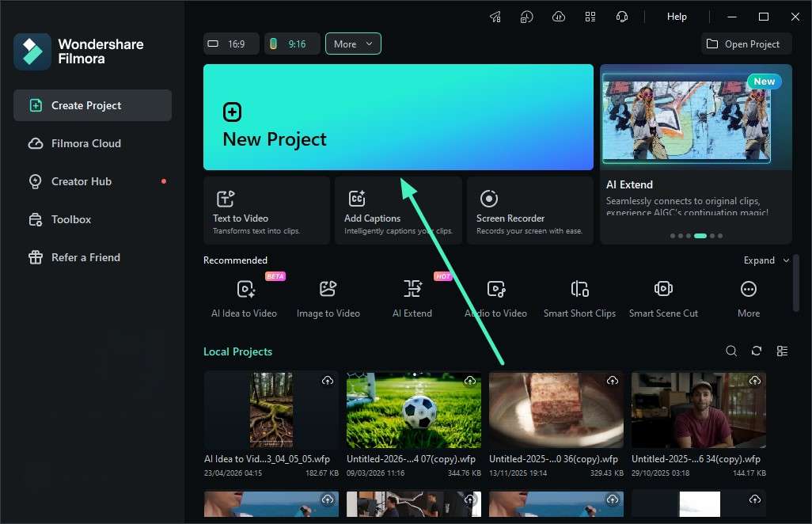Click the Open Project button
The image size is (812, 524).
pos(746,44)
